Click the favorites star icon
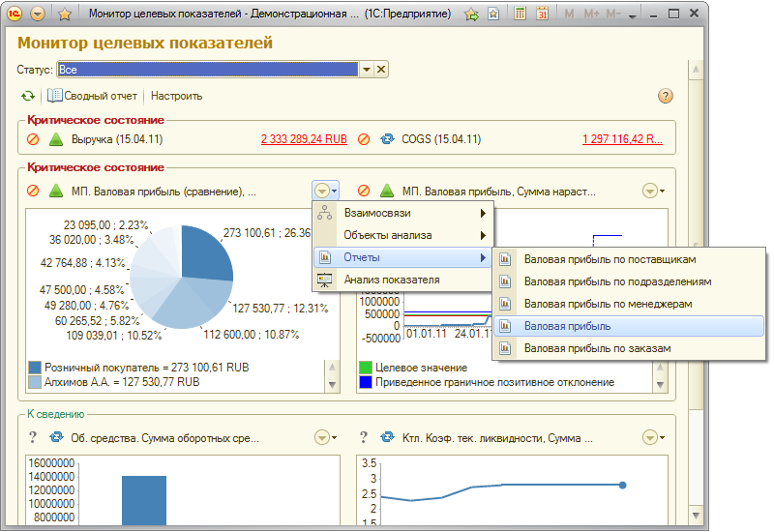The width and height of the screenshot is (774, 532). [64, 15]
